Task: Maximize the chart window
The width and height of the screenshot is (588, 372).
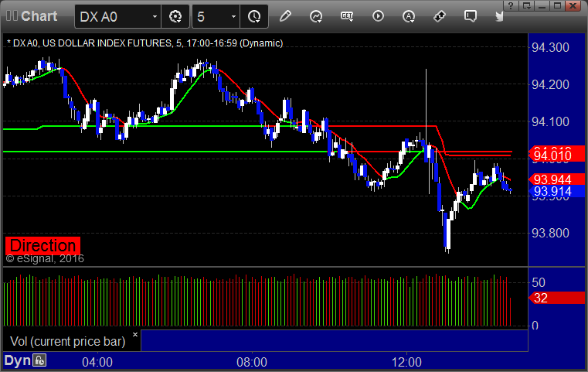Action: pyautogui.click(x=558, y=5)
